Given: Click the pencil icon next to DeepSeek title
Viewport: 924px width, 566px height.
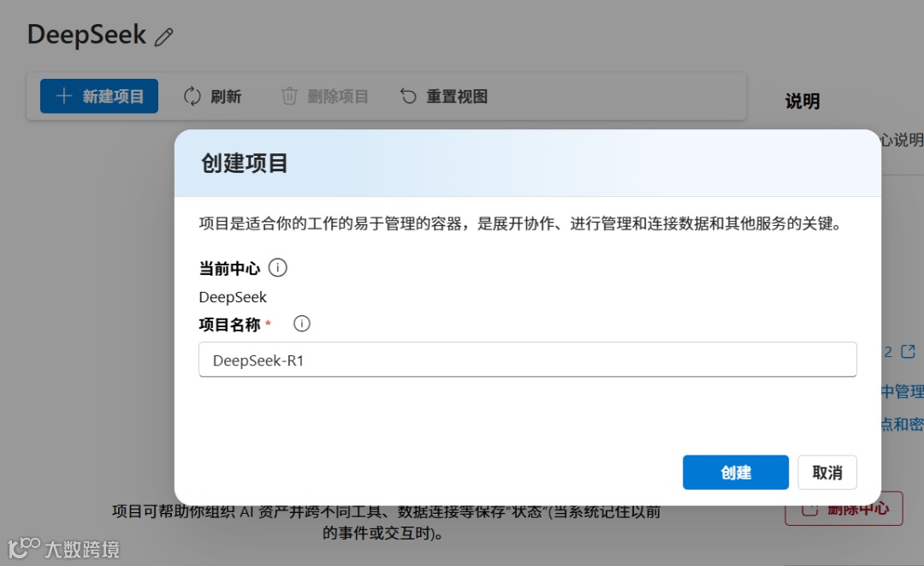Looking at the screenshot, I should [163, 37].
